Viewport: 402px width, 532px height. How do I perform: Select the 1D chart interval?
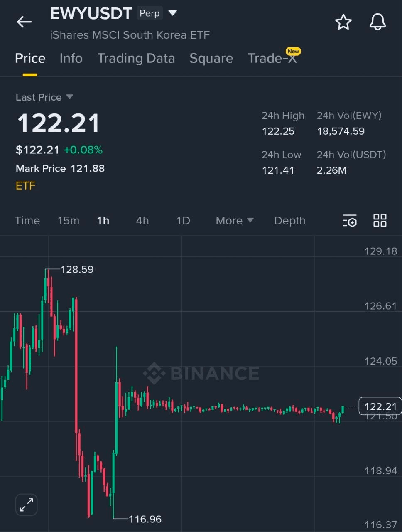183,221
